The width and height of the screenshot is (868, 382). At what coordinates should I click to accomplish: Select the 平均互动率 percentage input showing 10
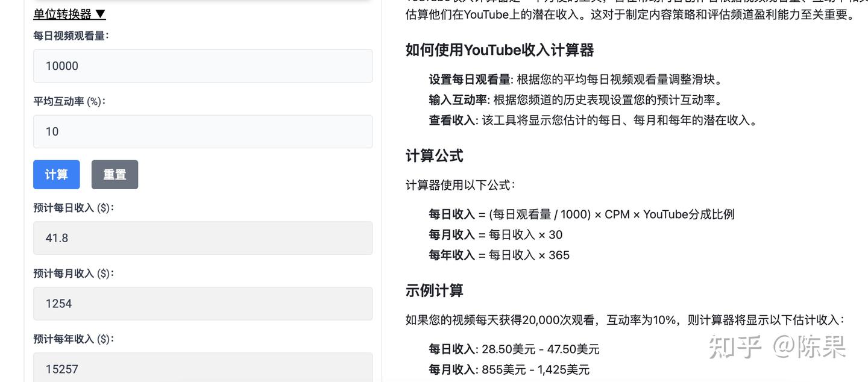coord(203,131)
